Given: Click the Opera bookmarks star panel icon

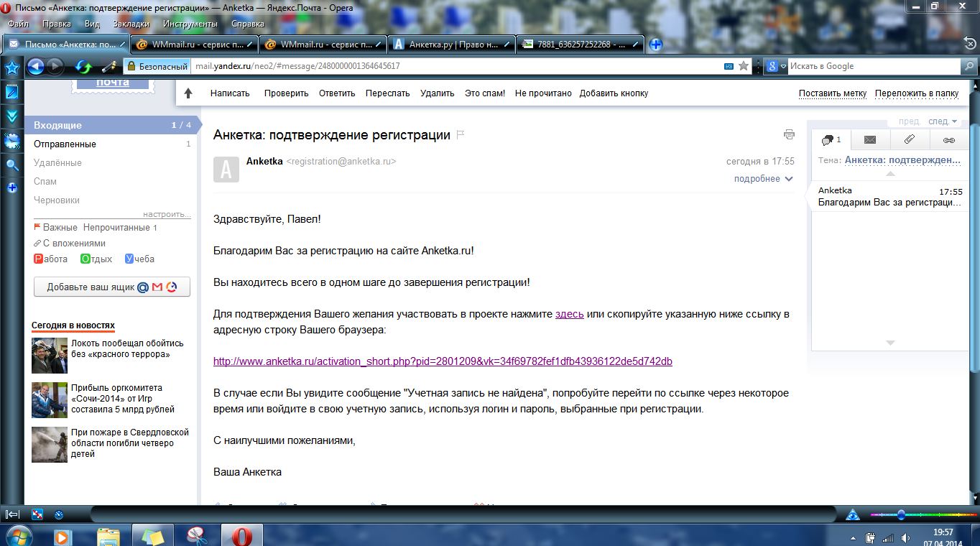Looking at the screenshot, I should click(11, 68).
